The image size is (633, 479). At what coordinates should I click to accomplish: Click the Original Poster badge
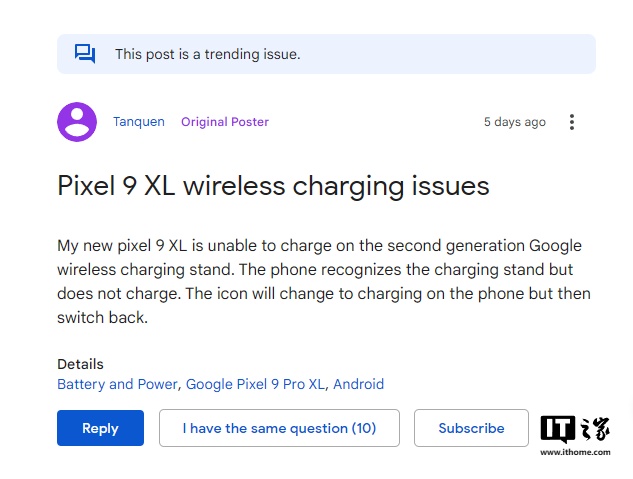tap(225, 122)
